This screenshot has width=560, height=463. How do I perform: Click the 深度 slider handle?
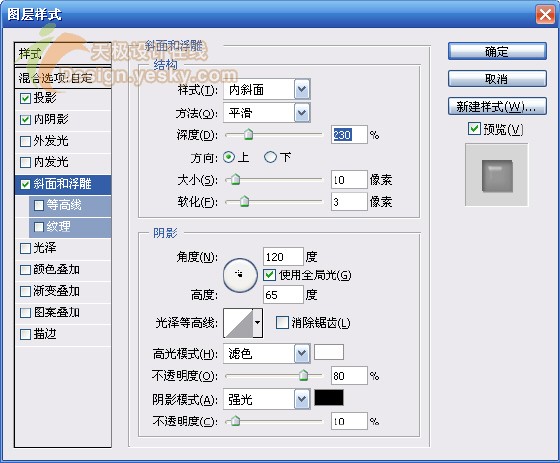pyautogui.click(x=249, y=135)
